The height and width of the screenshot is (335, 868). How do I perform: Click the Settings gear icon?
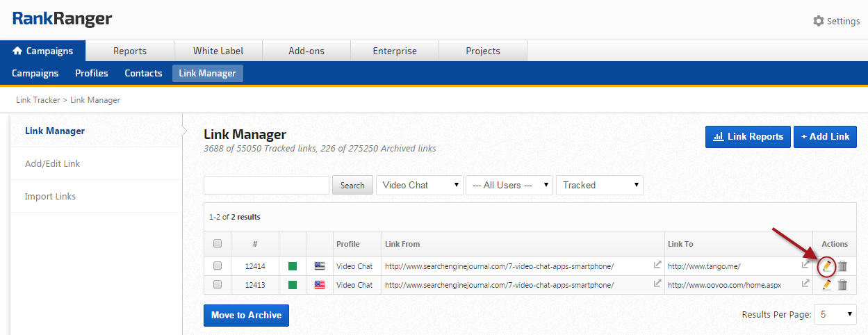(x=818, y=21)
